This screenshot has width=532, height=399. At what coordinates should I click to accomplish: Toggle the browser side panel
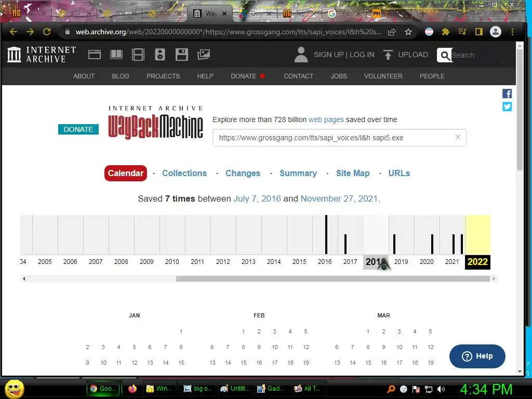[478, 32]
